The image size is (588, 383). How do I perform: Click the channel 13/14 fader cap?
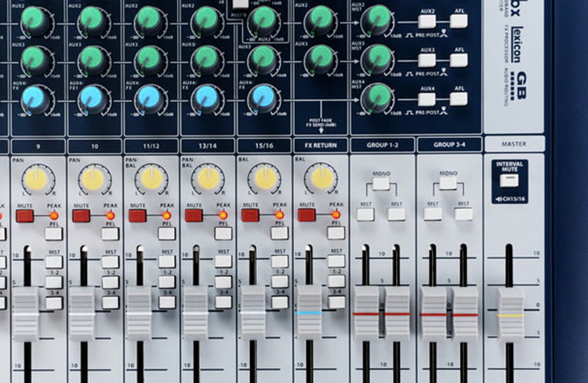[195, 313]
